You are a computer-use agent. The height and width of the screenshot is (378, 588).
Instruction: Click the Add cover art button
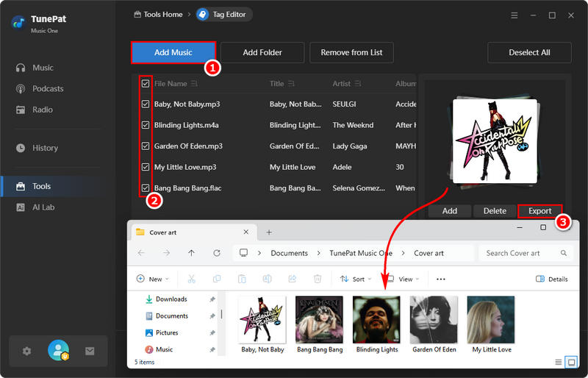(x=449, y=211)
